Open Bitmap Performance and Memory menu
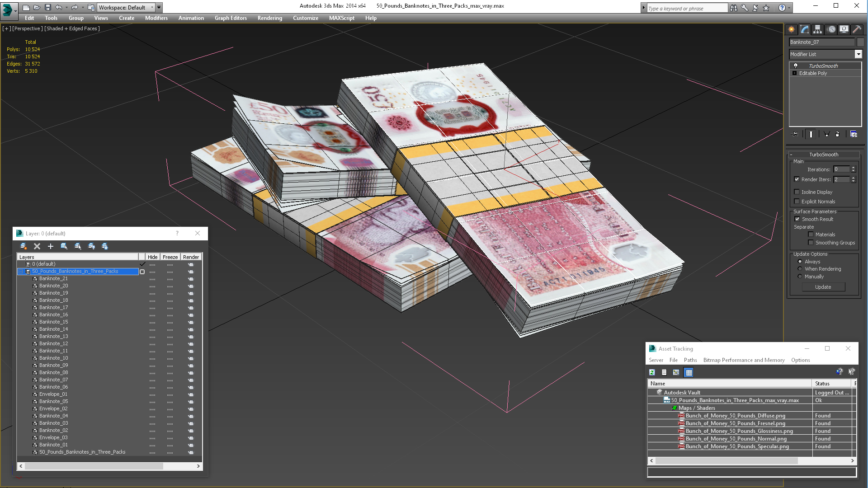The width and height of the screenshot is (868, 488). point(744,360)
